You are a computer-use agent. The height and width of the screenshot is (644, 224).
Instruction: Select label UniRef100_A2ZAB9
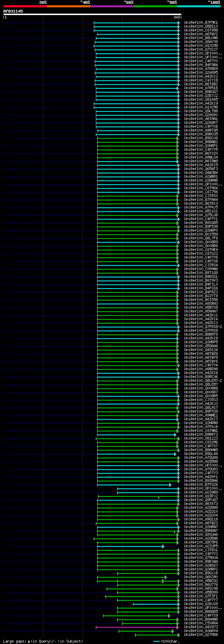201,492
